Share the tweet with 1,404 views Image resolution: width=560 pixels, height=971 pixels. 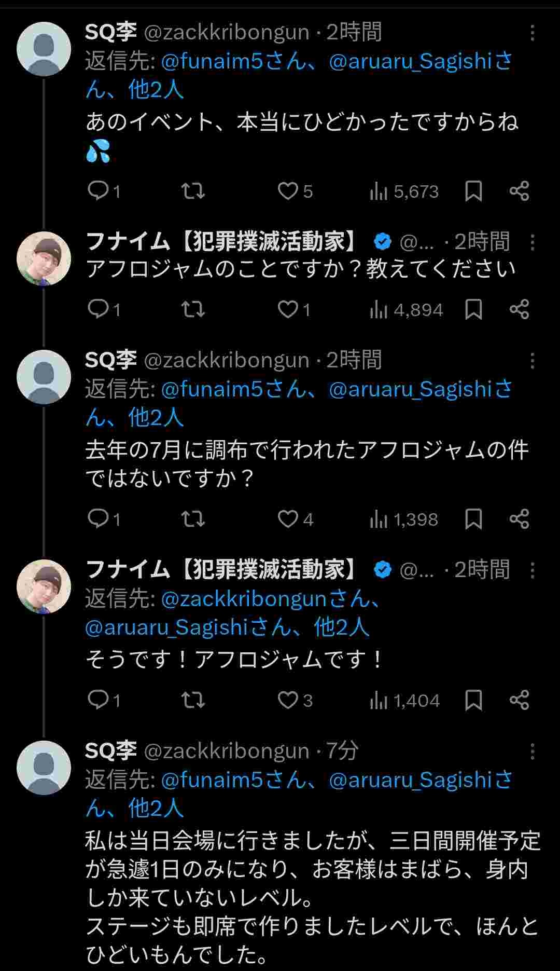519,700
